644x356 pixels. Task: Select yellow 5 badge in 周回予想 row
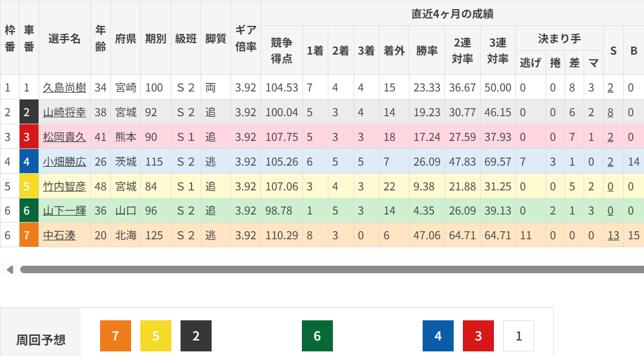pos(156,336)
